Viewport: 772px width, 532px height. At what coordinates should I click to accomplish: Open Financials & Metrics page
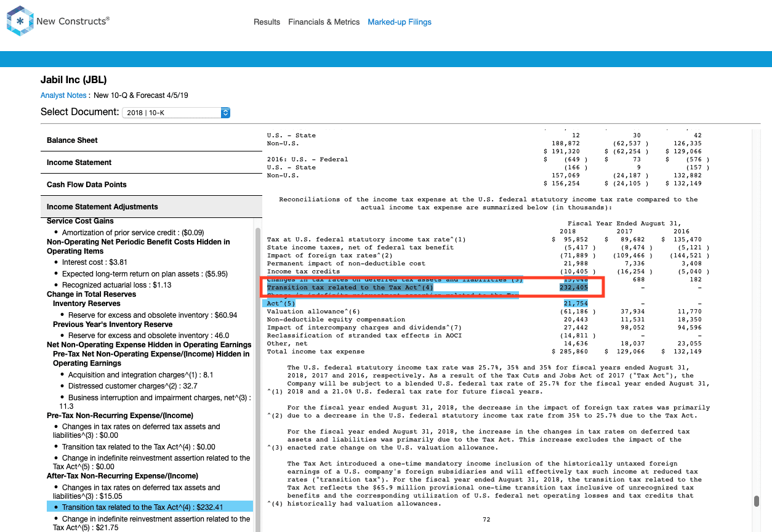coord(324,22)
